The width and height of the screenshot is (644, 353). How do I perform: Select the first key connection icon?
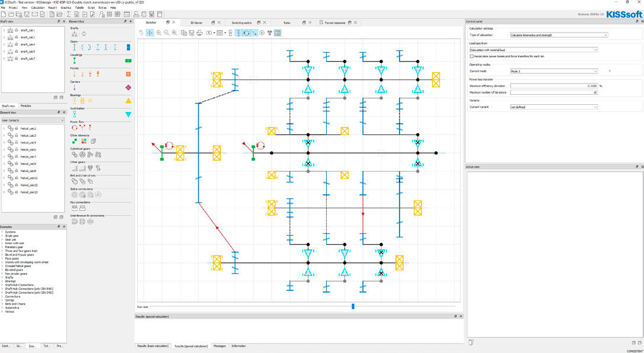click(75, 208)
